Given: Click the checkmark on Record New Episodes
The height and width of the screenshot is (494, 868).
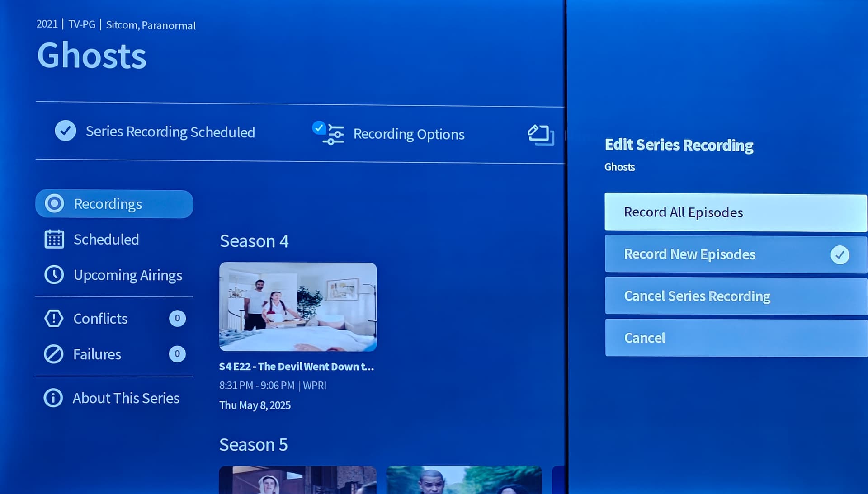Looking at the screenshot, I should coord(840,255).
